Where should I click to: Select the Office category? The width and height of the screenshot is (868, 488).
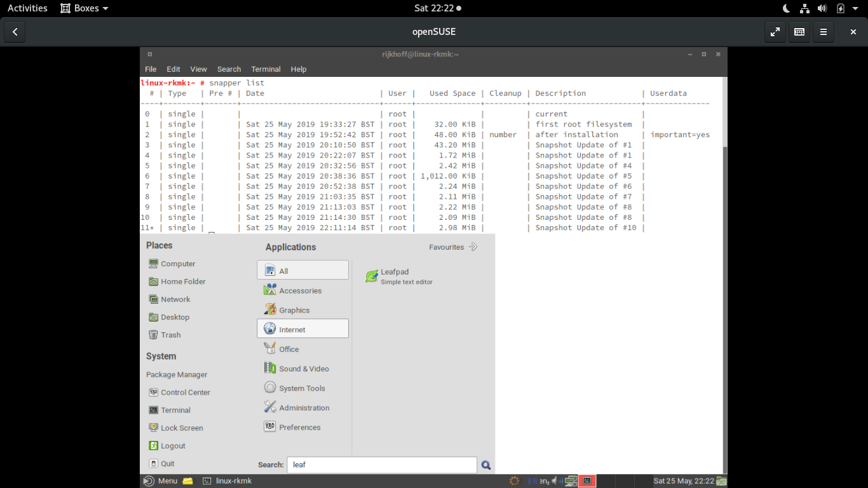tap(302, 349)
